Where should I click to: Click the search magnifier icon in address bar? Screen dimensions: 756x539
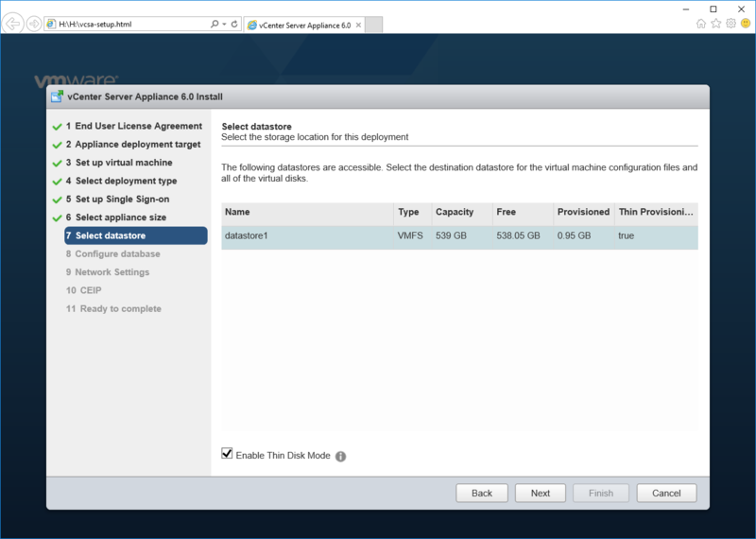tap(215, 24)
